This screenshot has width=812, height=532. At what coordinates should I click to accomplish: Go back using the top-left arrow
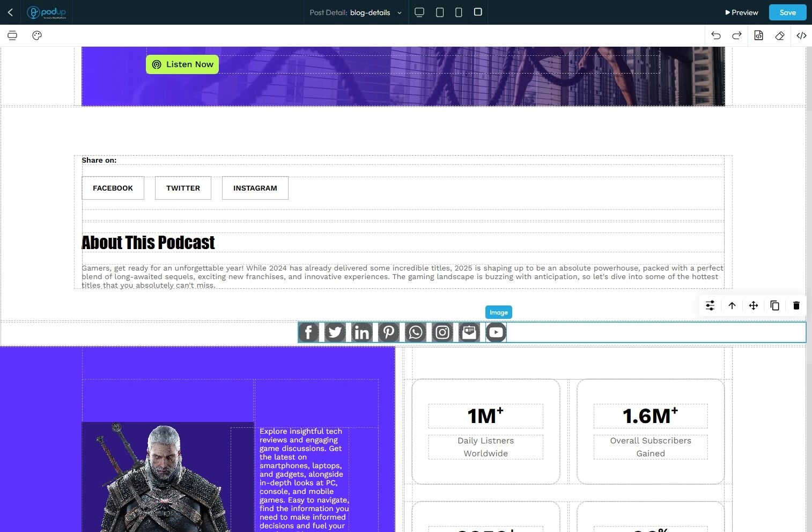point(10,12)
